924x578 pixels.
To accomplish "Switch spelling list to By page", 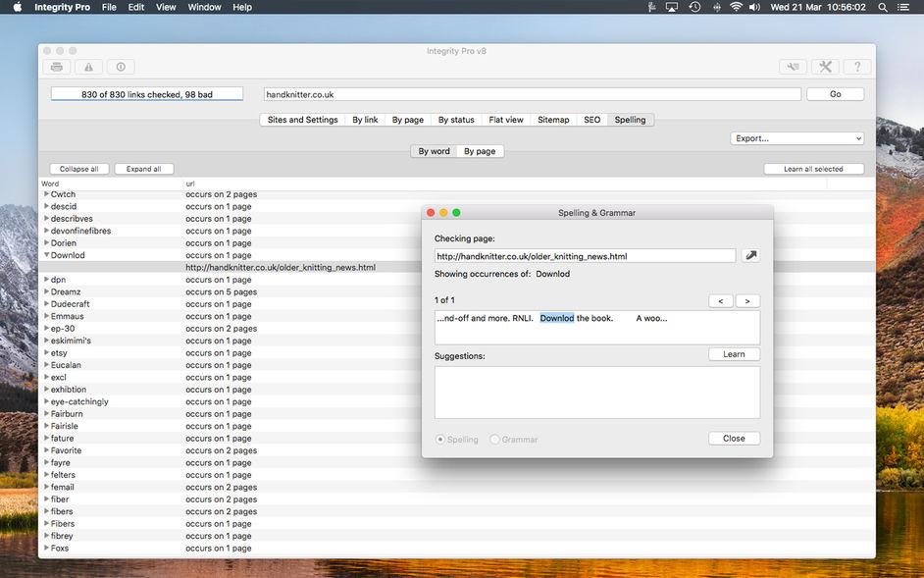I will tap(480, 151).
